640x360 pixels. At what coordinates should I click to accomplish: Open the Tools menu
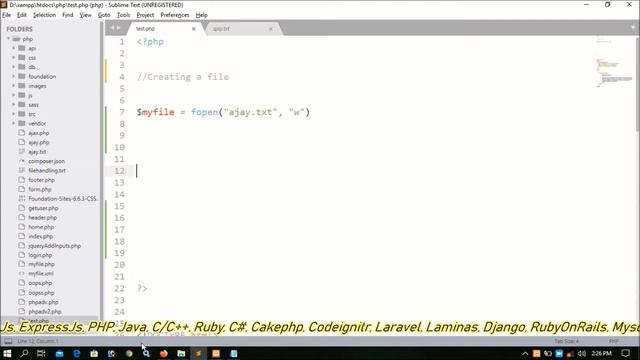click(123, 15)
